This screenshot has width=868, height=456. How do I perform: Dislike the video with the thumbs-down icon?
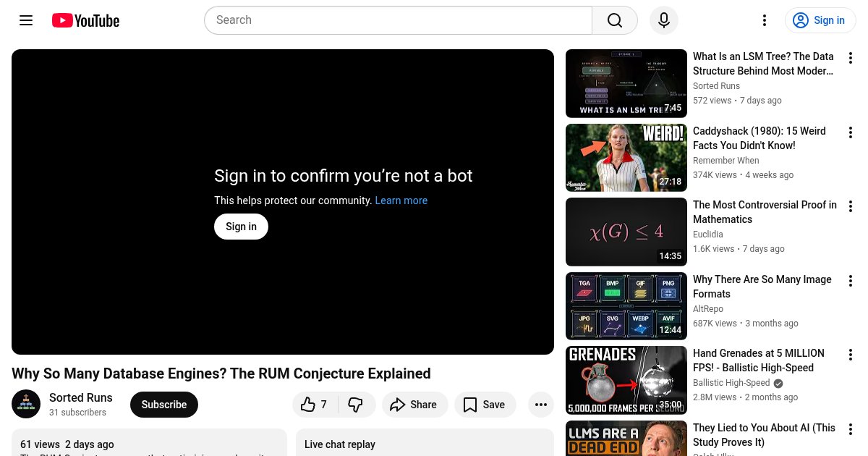coord(355,405)
